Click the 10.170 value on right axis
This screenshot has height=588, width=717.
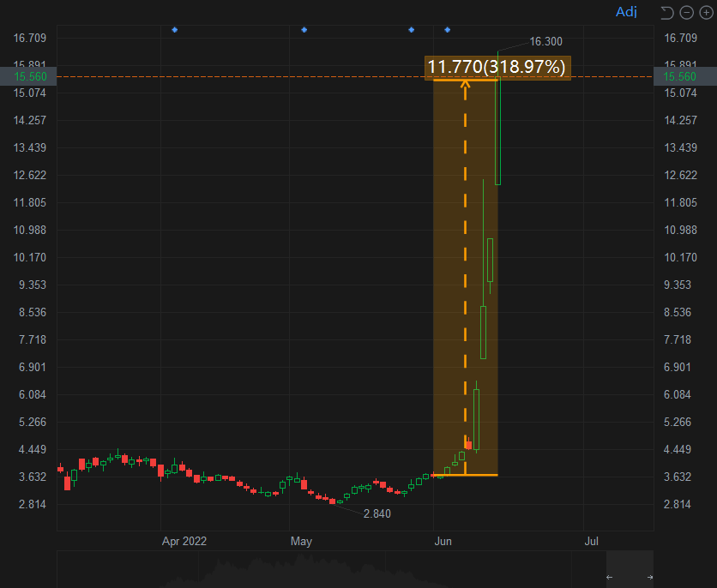[x=680, y=258]
